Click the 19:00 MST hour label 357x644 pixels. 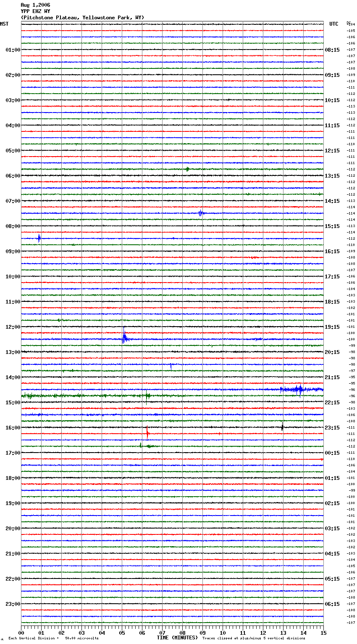click(x=13, y=503)
